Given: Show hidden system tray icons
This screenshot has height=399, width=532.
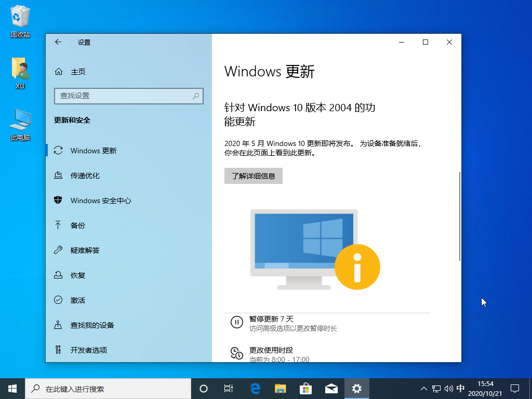Looking at the screenshot, I should (x=423, y=388).
